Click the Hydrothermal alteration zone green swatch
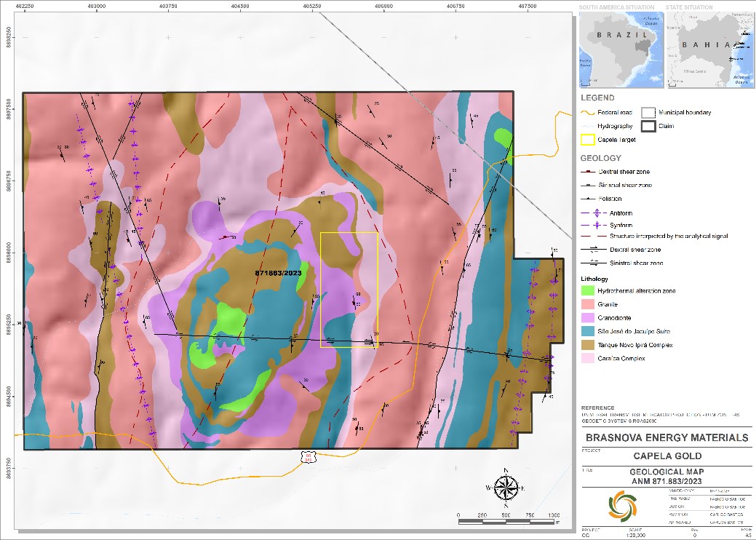Screen dimensions: 756x540 (587, 290)
